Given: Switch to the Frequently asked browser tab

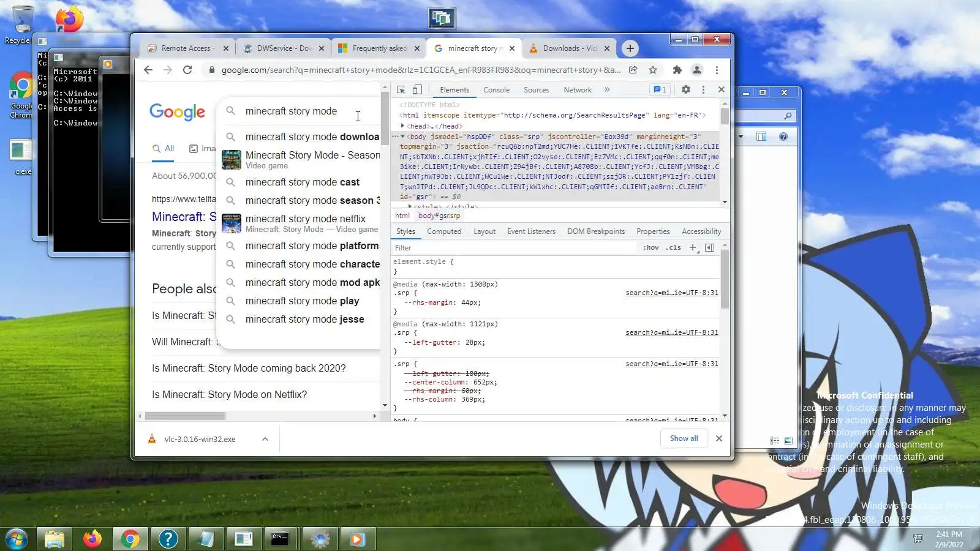Looking at the screenshot, I should click(x=379, y=48).
